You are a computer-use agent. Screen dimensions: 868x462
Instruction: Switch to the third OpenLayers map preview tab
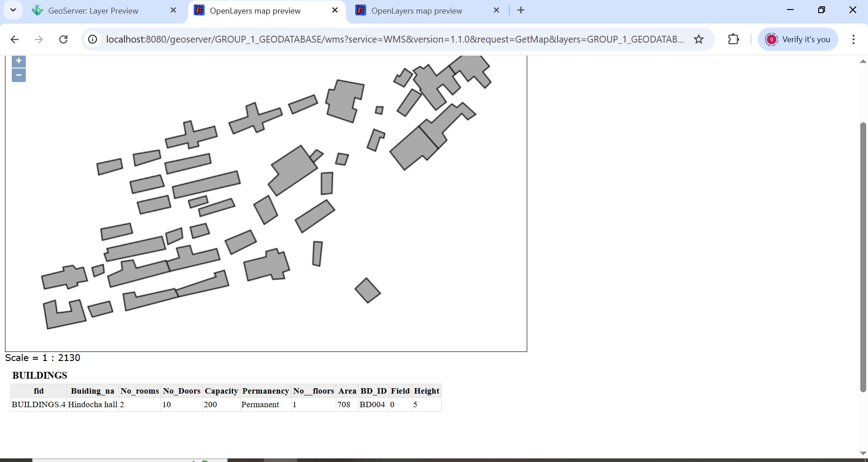pos(417,10)
